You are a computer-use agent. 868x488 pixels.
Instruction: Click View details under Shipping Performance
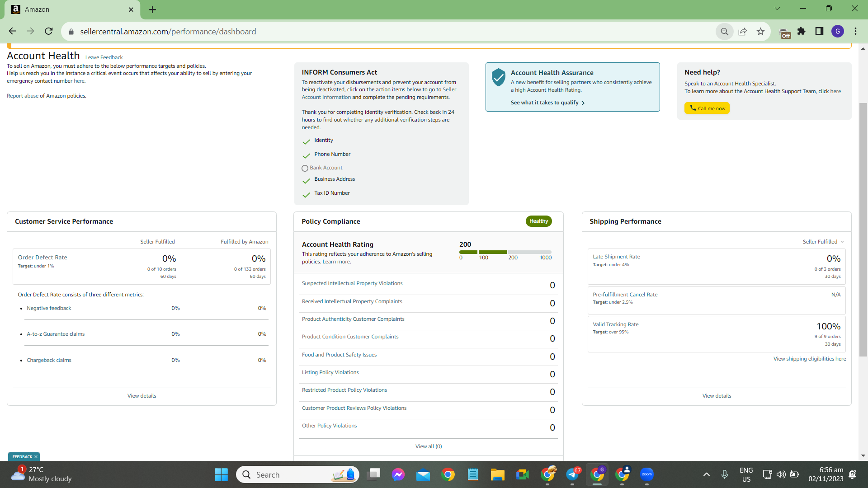click(717, 396)
